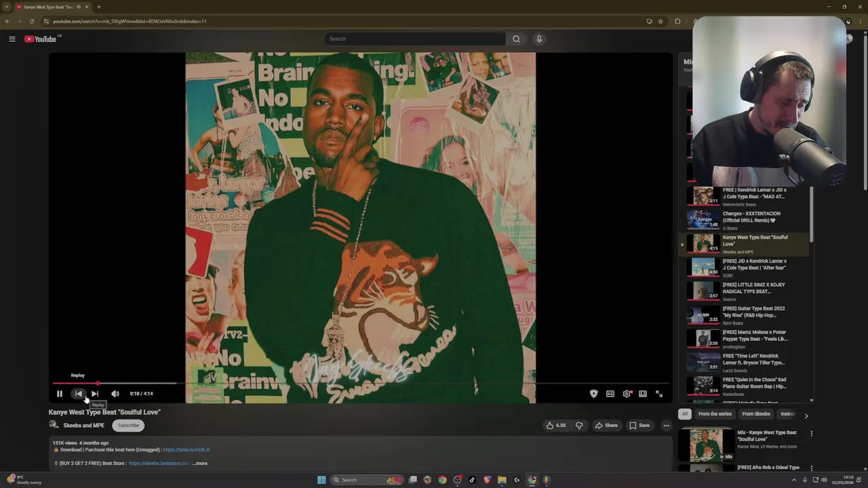Select the From the series chip

pos(715,414)
